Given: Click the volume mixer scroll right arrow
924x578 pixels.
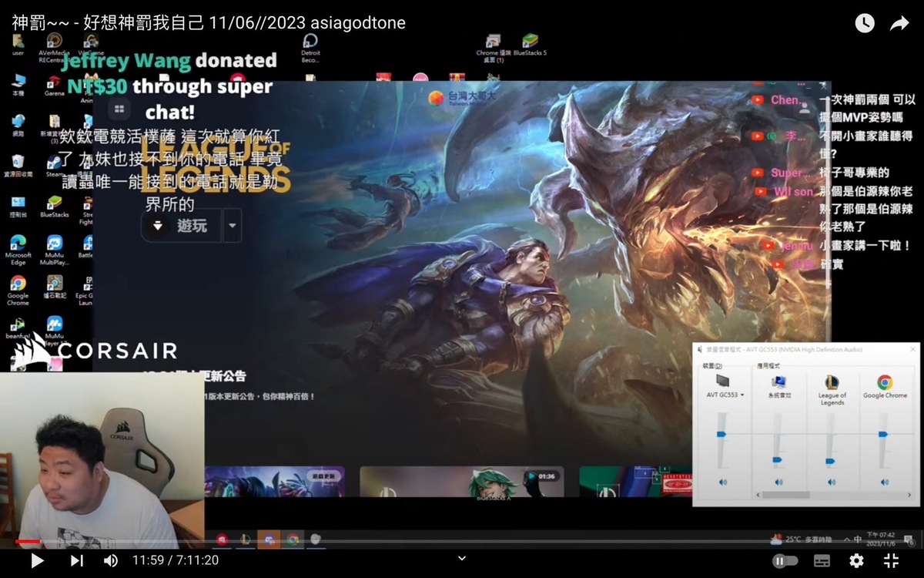Looking at the screenshot, I should 910,495.
